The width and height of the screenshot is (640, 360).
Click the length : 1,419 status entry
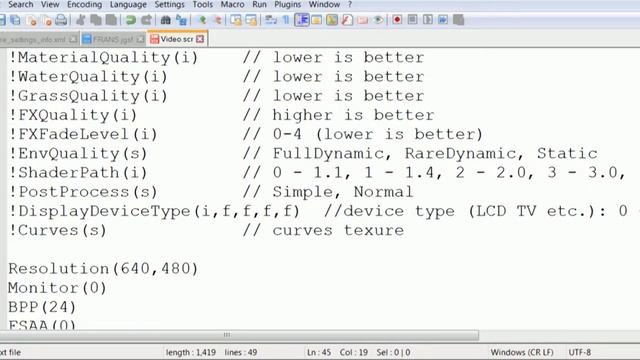pos(191,352)
